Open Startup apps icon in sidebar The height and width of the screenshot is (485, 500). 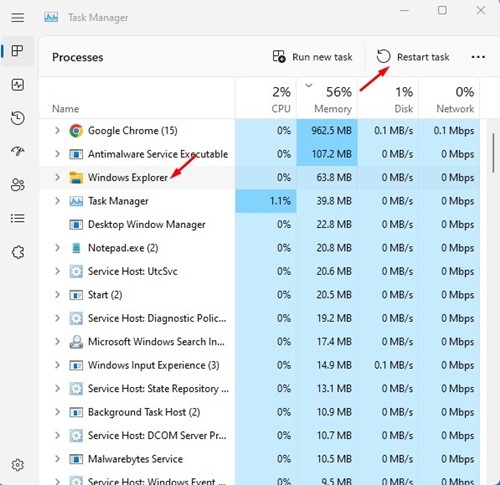[17, 151]
